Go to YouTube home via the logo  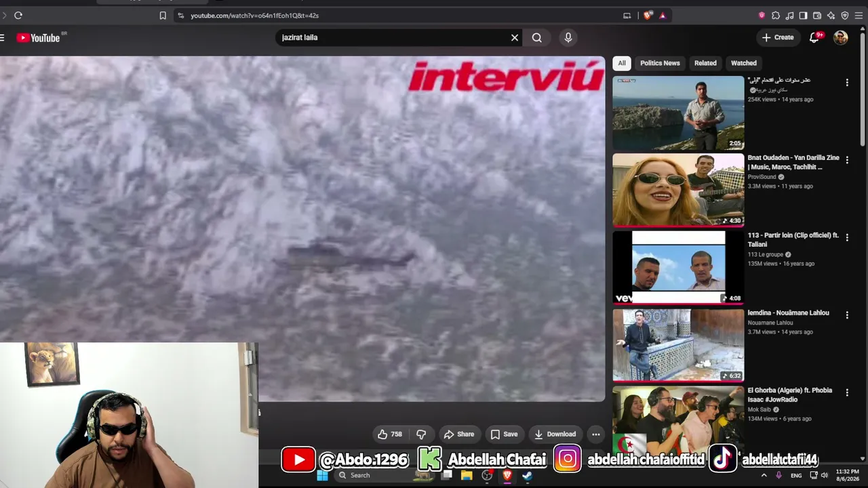tap(39, 38)
